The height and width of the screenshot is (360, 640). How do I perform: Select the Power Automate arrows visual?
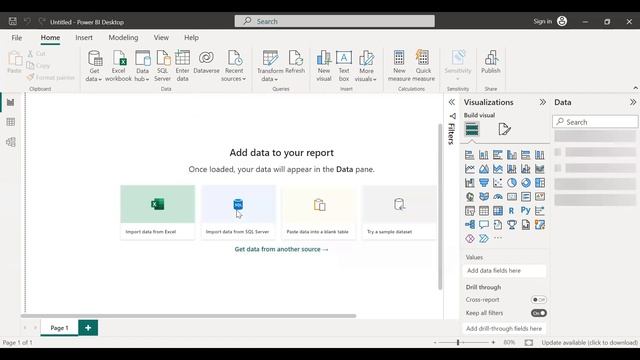pos(484,238)
